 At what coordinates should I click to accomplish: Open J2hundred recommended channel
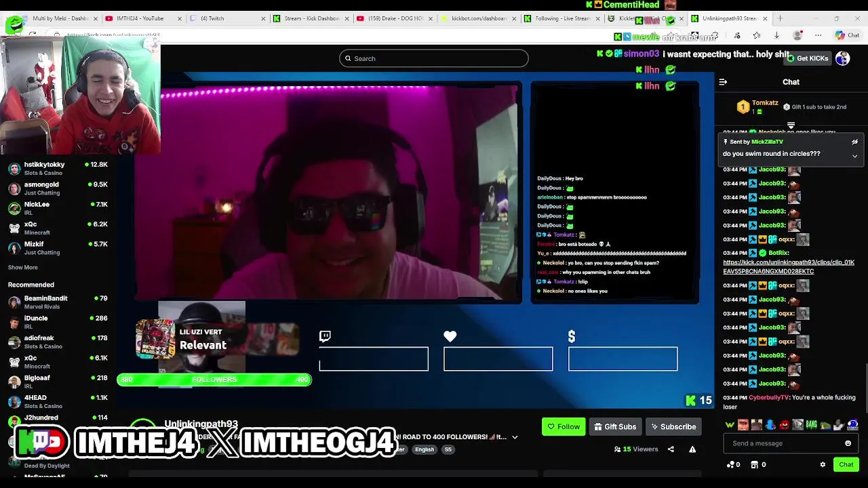coord(58,418)
